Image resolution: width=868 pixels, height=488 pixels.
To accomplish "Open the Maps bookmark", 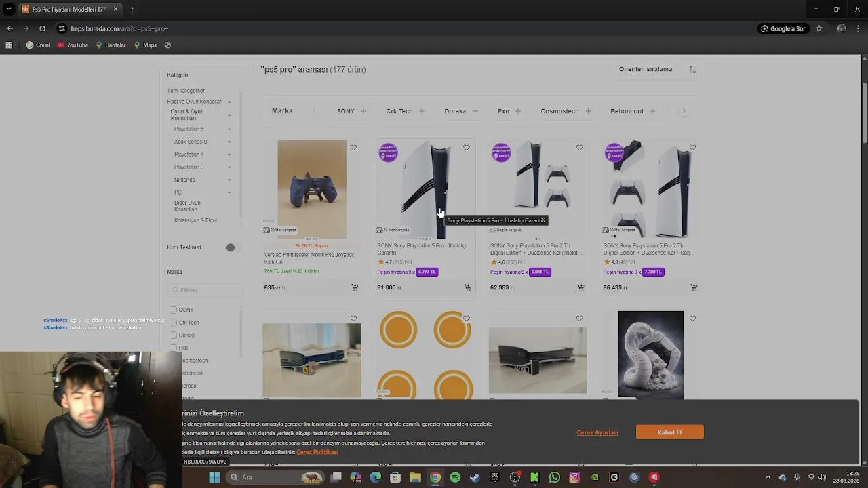I will [x=145, y=45].
